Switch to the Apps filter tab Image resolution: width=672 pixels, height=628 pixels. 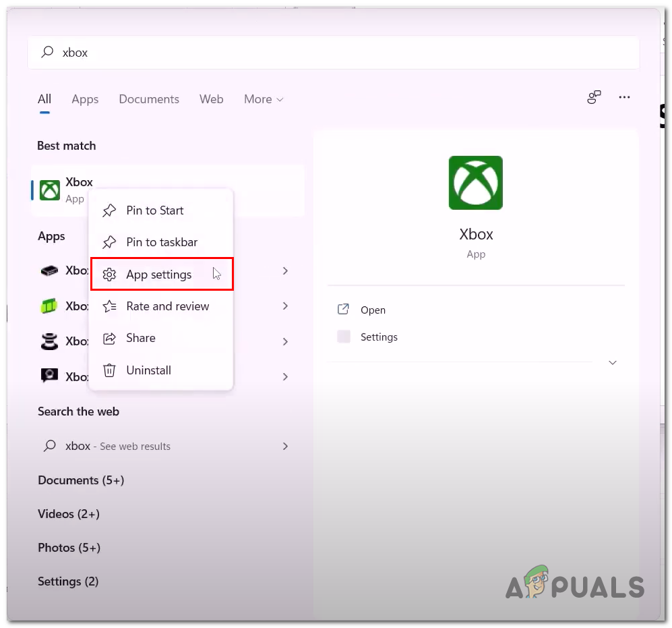pyautogui.click(x=85, y=99)
